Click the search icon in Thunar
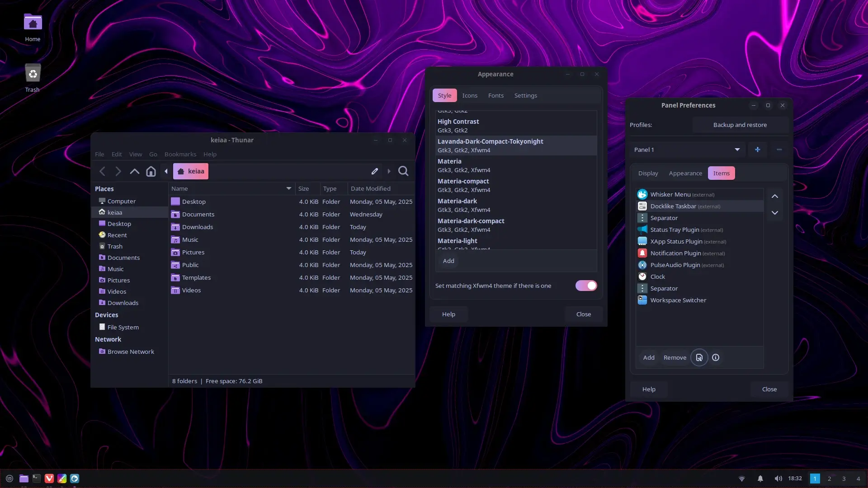The image size is (868, 488). 403,171
